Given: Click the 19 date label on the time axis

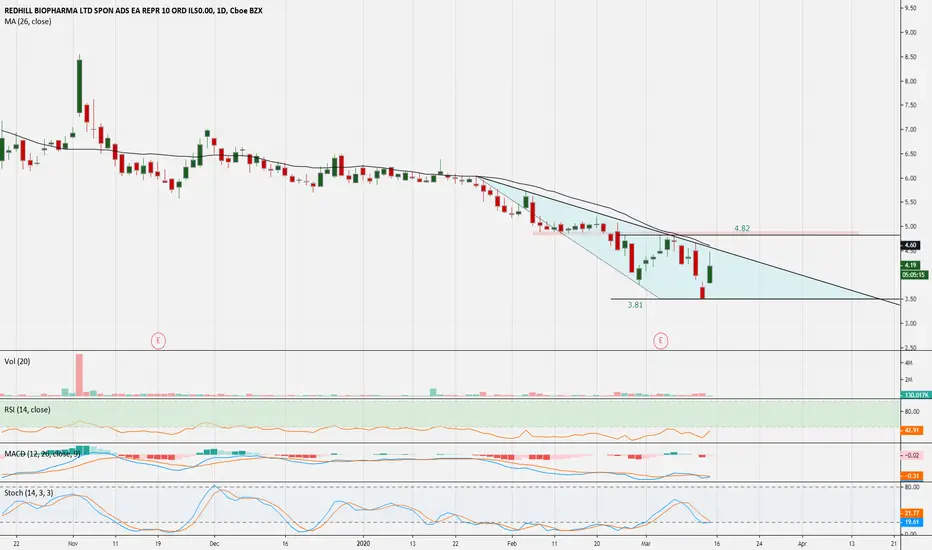Looking at the screenshot, I should tap(158, 543).
